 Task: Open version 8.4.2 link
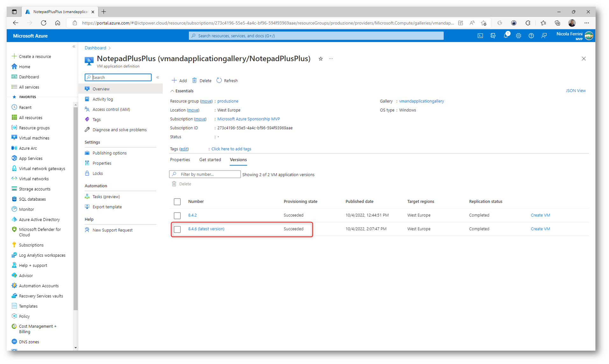(192, 215)
